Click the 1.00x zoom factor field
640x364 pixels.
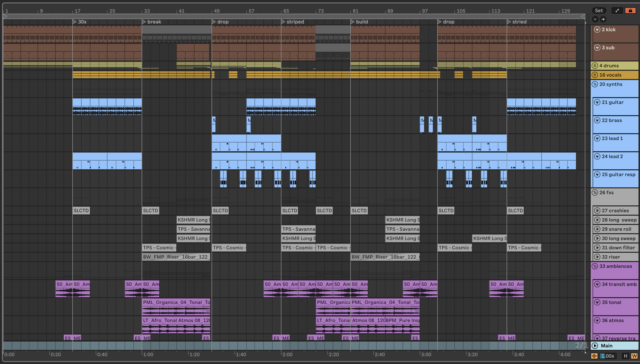pyautogui.click(x=608, y=356)
